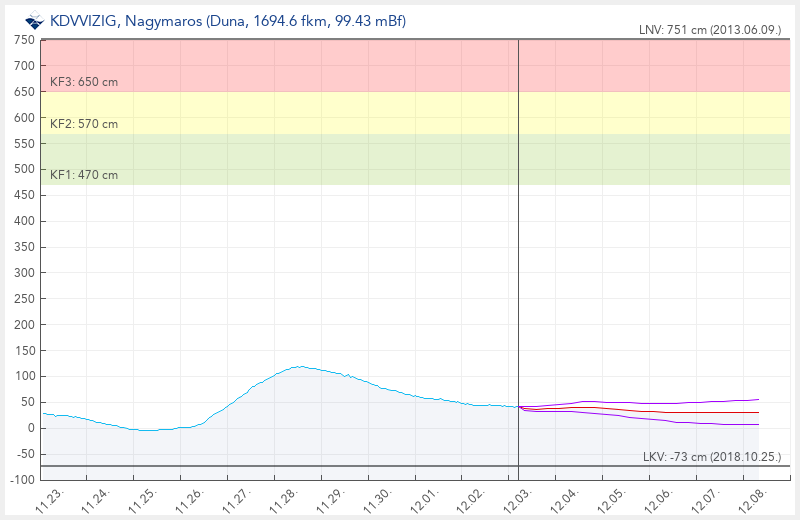Viewport: 800px width, 520px height.
Task: Click the yellow KF2 alert band
Action: [x=400, y=112]
